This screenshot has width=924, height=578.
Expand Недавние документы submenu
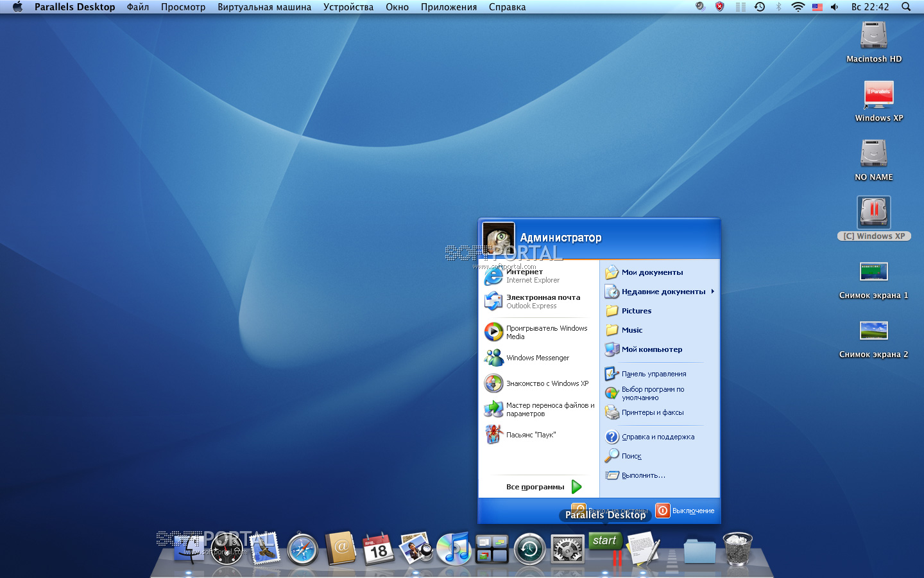click(x=660, y=292)
